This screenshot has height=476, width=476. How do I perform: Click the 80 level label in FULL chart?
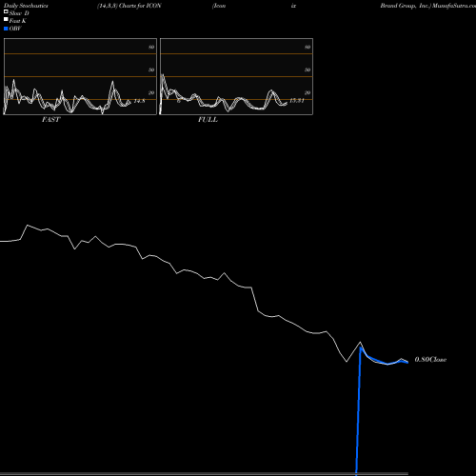307,47
